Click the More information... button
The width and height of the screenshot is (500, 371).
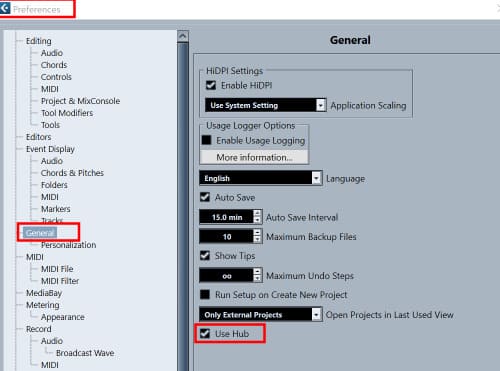[x=254, y=157]
